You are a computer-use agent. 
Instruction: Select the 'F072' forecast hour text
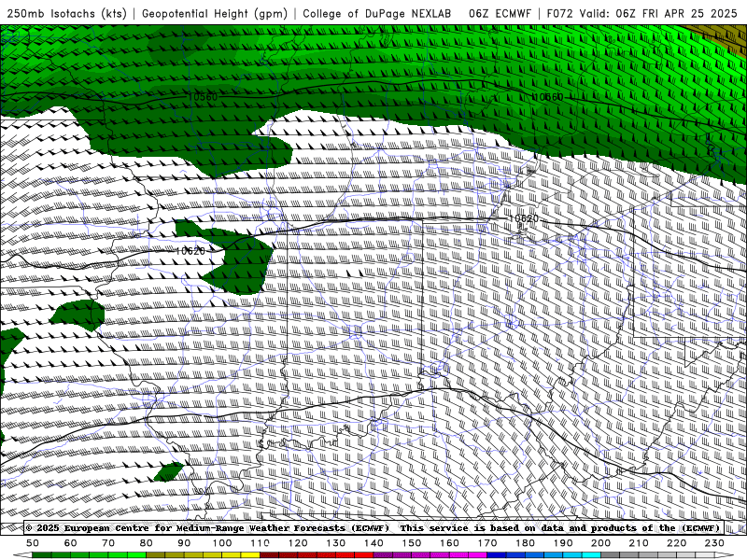point(559,13)
